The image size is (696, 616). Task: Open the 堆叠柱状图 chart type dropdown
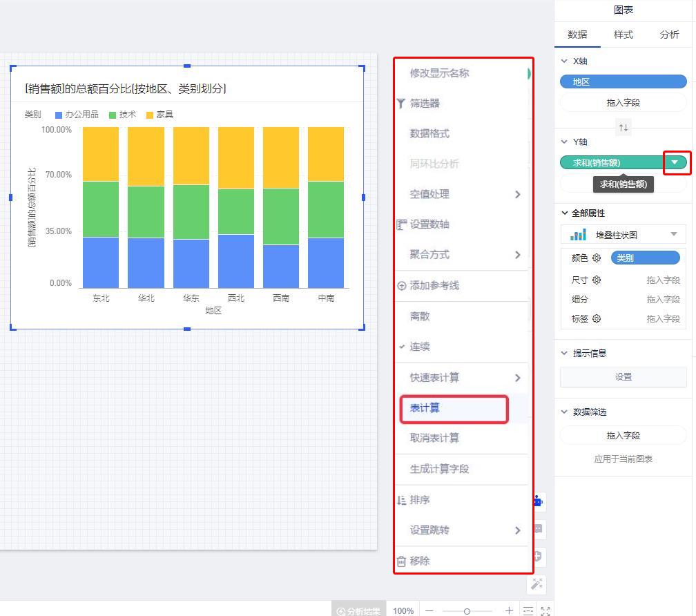click(x=673, y=234)
